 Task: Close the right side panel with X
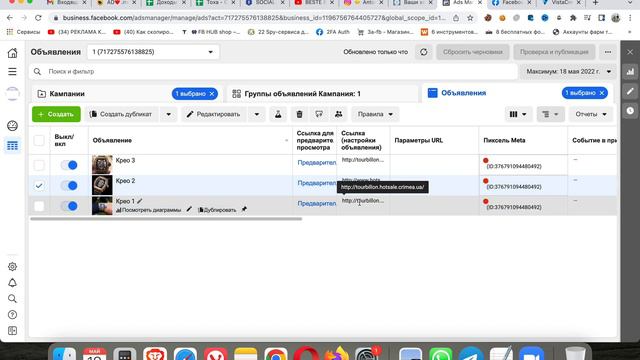[630, 52]
